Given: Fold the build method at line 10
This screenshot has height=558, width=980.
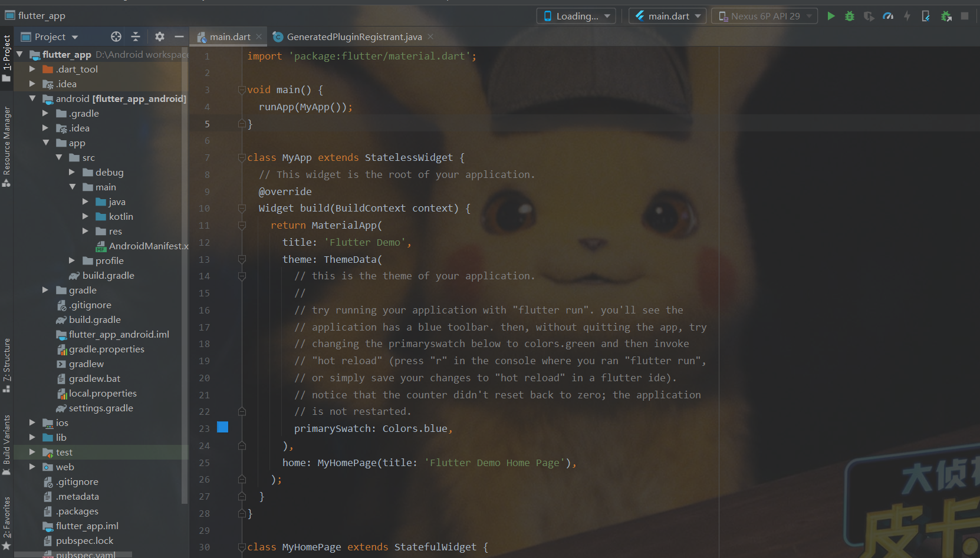Looking at the screenshot, I should click(x=242, y=209).
